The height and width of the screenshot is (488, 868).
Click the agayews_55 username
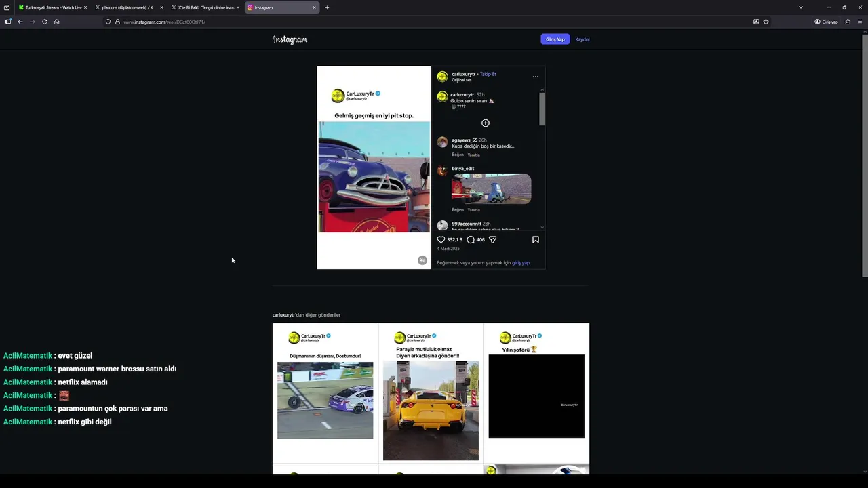[x=465, y=140]
